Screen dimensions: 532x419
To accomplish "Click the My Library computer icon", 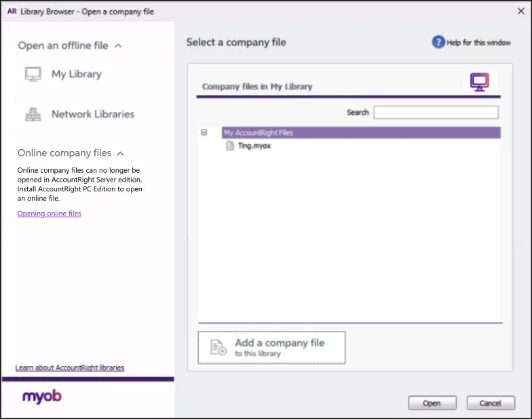I will [x=33, y=74].
